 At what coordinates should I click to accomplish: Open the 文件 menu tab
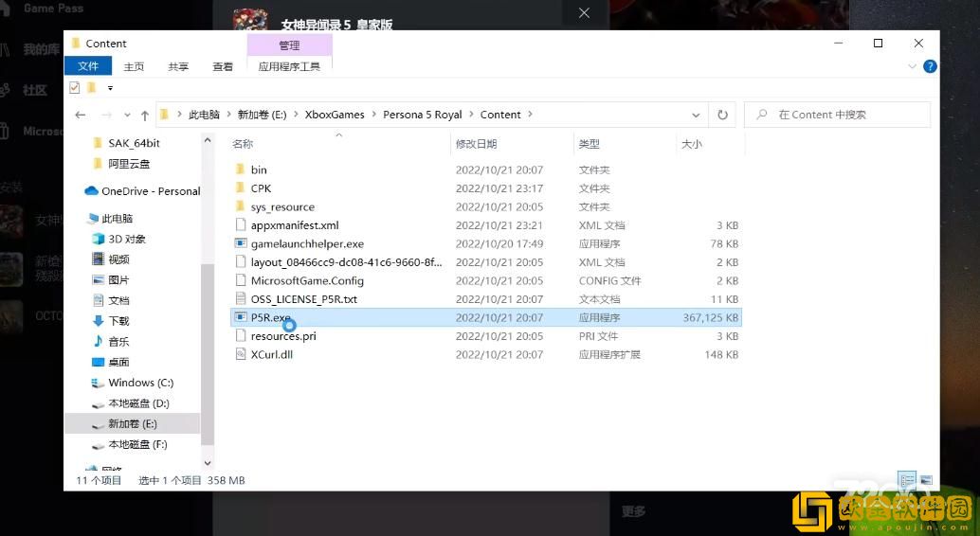[x=88, y=66]
